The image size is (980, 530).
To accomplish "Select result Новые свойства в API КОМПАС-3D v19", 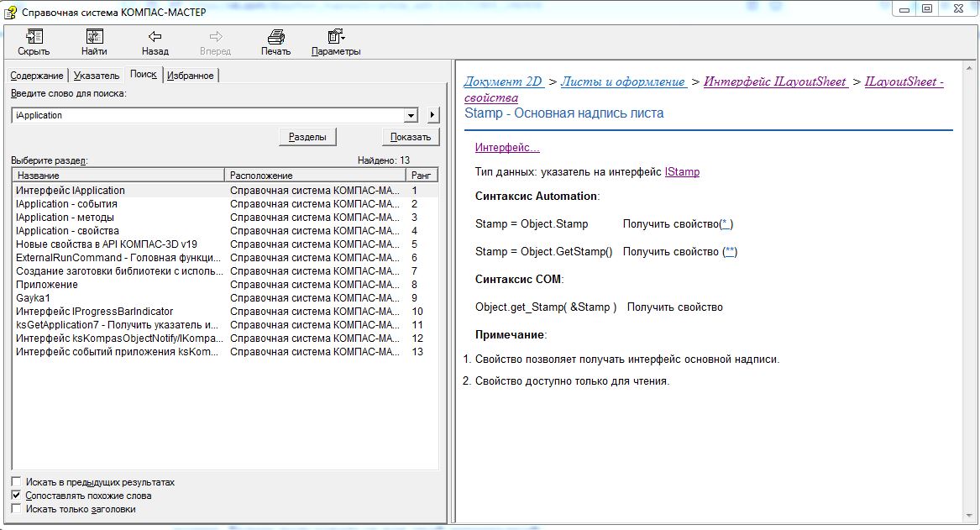I will pyautogui.click(x=225, y=244).
